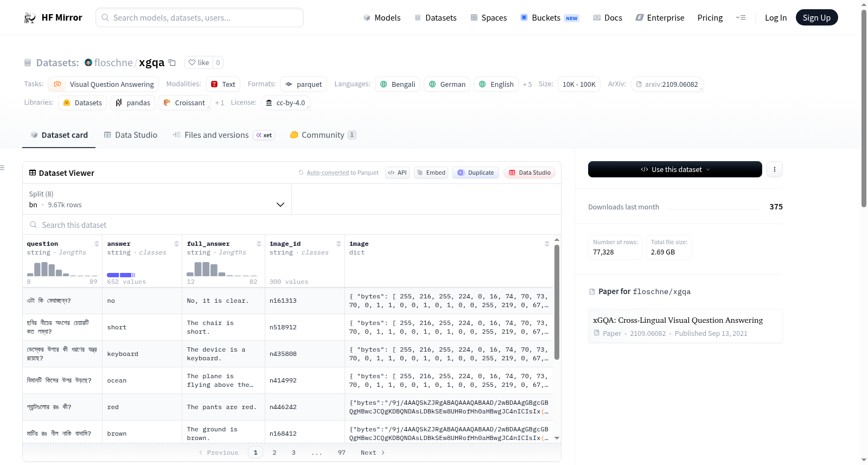Click the Dataset Viewer table icon
This screenshot has height=465, width=868.
coord(33,173)
